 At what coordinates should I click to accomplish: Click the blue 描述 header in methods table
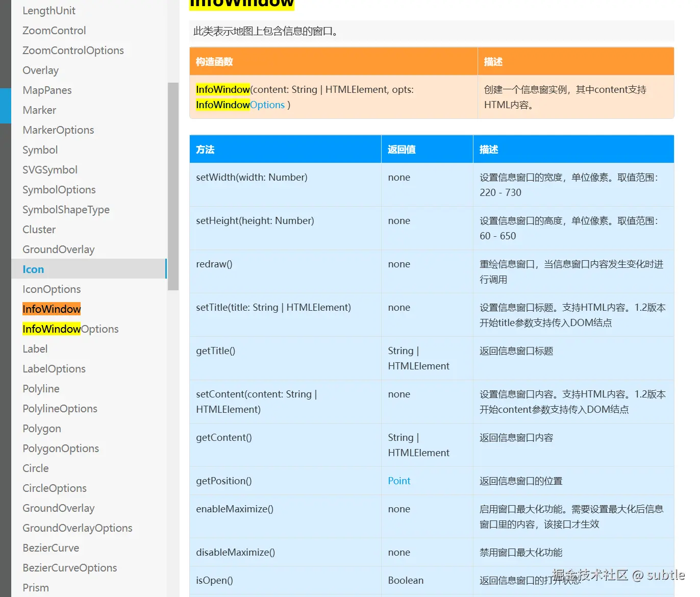point(573,149)
